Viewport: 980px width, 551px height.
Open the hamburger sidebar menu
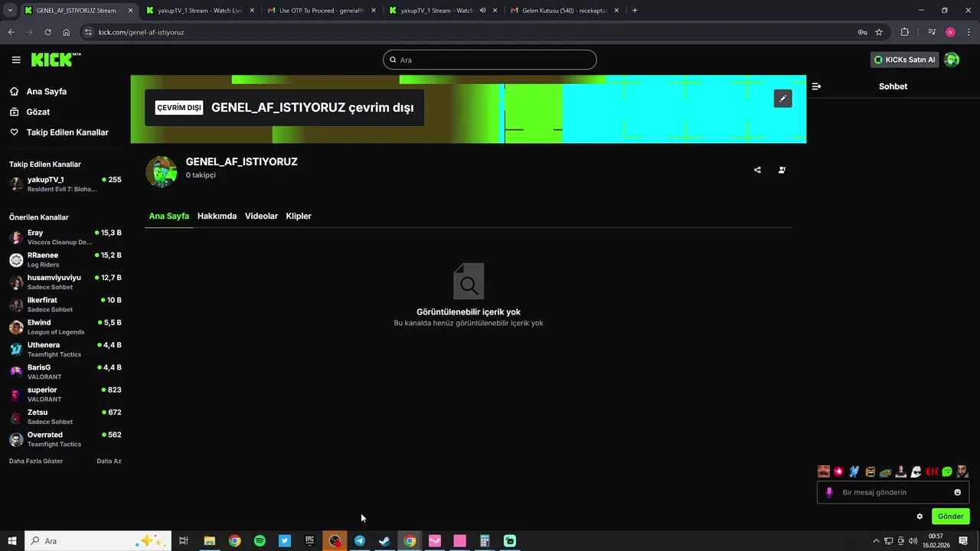(16, 60)
